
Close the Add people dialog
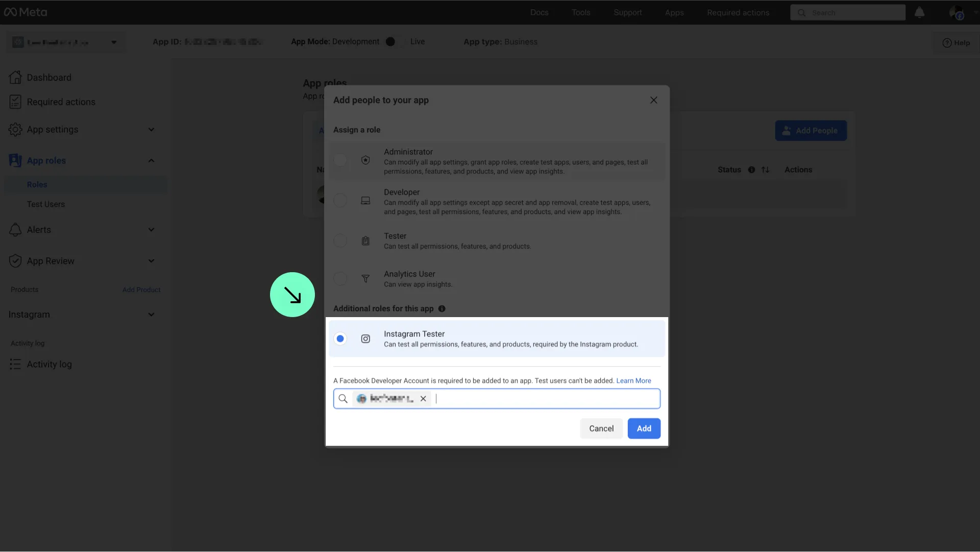pyautogui.click(x=654, y=100)
